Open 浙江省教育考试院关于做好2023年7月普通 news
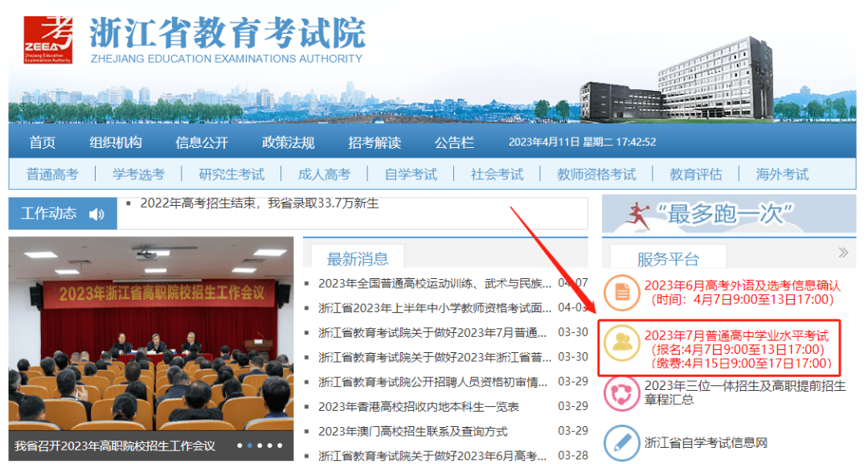Image resolution: width=868 pixels, height=464 pixels. [432, 333]
